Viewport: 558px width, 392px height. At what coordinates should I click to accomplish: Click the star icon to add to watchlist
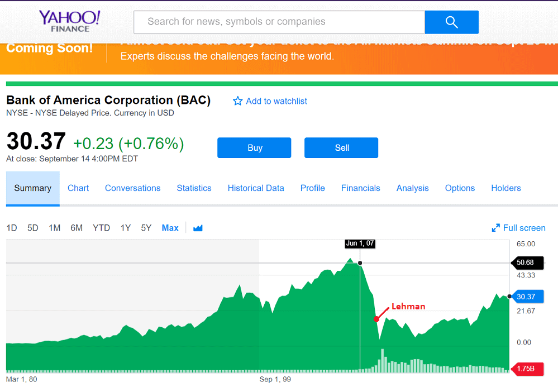click(238, 101)
